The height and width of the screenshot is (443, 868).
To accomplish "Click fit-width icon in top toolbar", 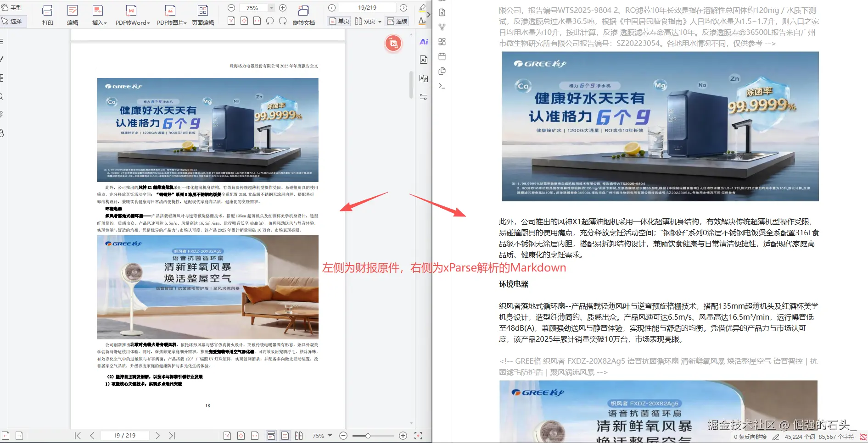I will (257, 21).
